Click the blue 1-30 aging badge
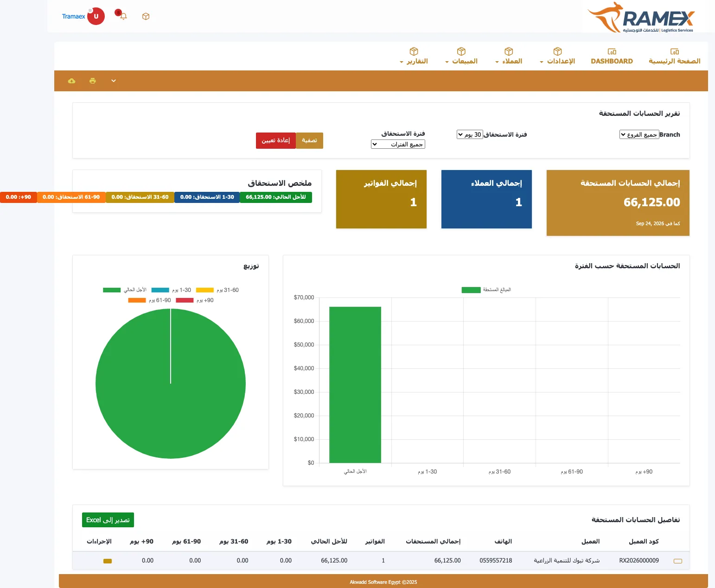The height and width of the screenshot is (588, 715). click(x=207, y=197)
